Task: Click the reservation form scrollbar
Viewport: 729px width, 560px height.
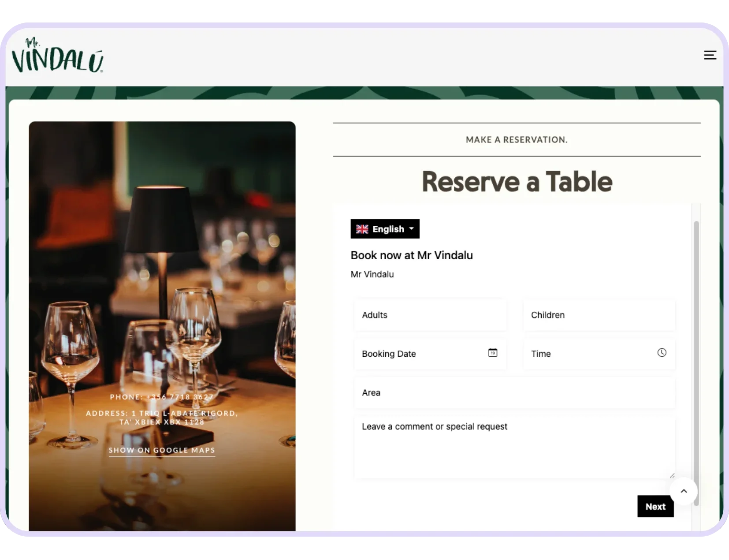Action: pyautogui.click(x=696, y=362)
